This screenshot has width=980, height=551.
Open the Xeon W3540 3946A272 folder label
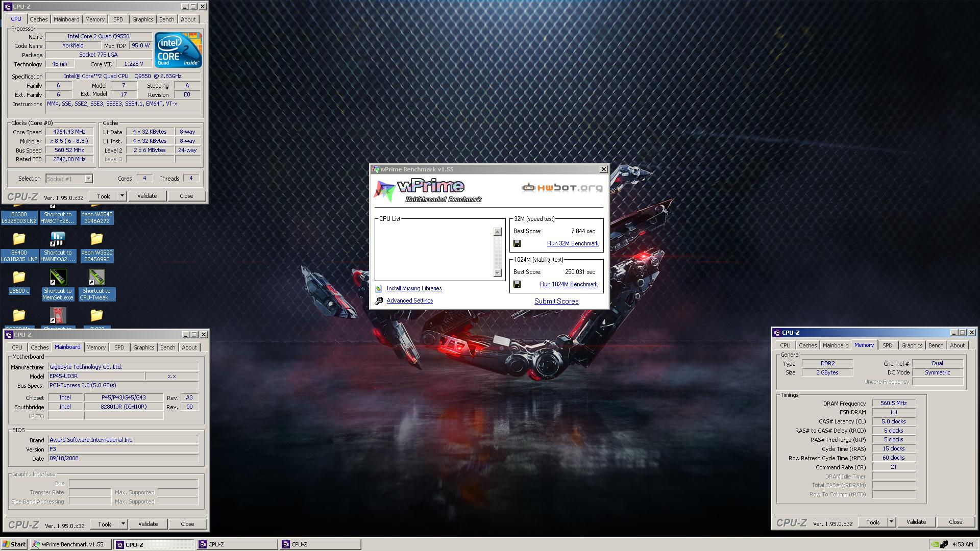tap(96, 218)
